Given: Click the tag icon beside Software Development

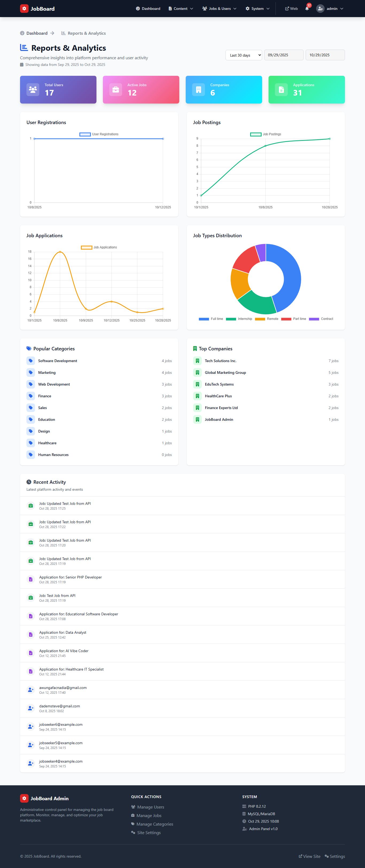Looking at the screenshot, I should [x=31, y=361].
